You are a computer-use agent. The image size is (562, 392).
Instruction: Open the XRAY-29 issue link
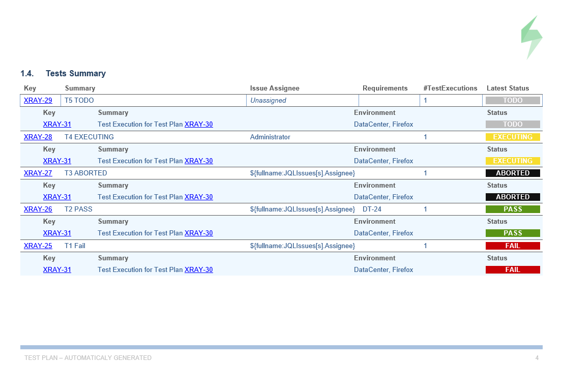[38, 101]
